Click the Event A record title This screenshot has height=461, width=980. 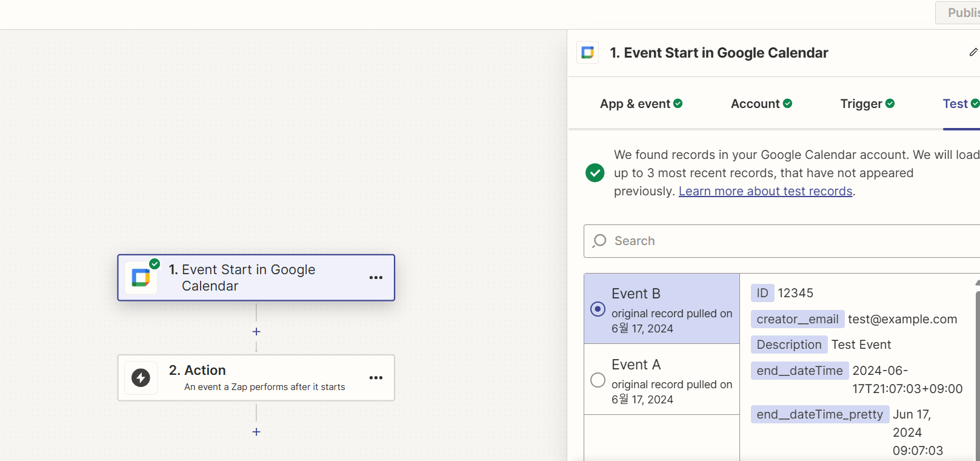636,365
